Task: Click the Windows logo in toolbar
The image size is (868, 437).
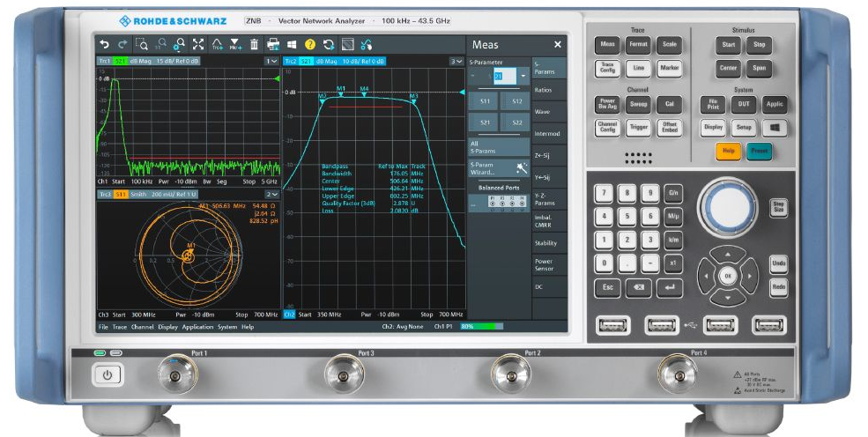Action: click(x=291, y=44)
